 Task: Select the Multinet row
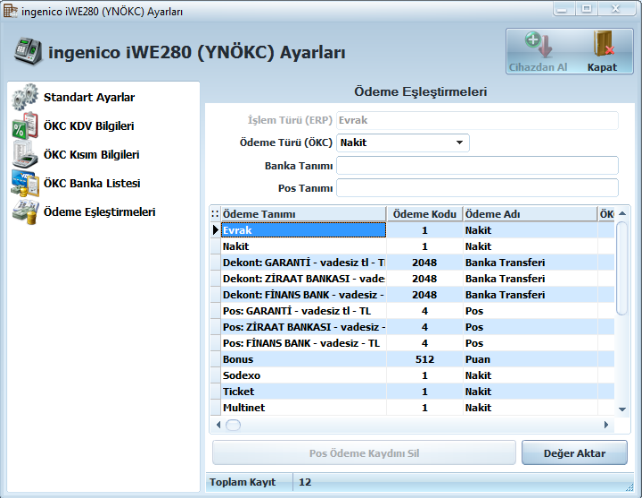303,408
